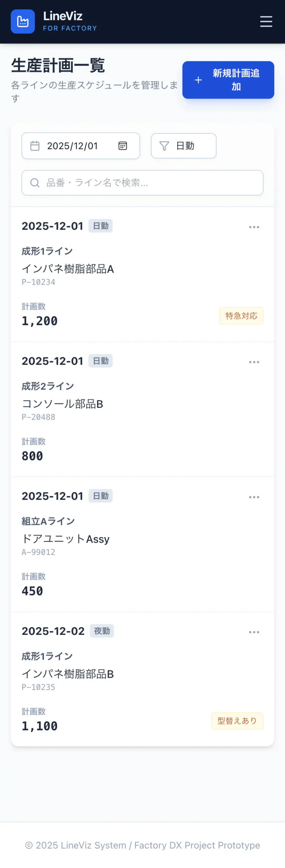Image resolution: width=285 pixels, height=868 pixels.
Task: Select the 成形2ライン plan row
Action: pos(142,409)
